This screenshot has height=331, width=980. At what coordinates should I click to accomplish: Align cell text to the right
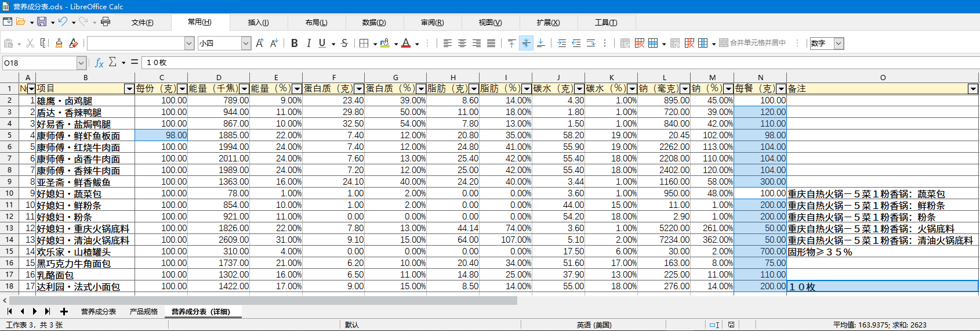click(477, 43)
